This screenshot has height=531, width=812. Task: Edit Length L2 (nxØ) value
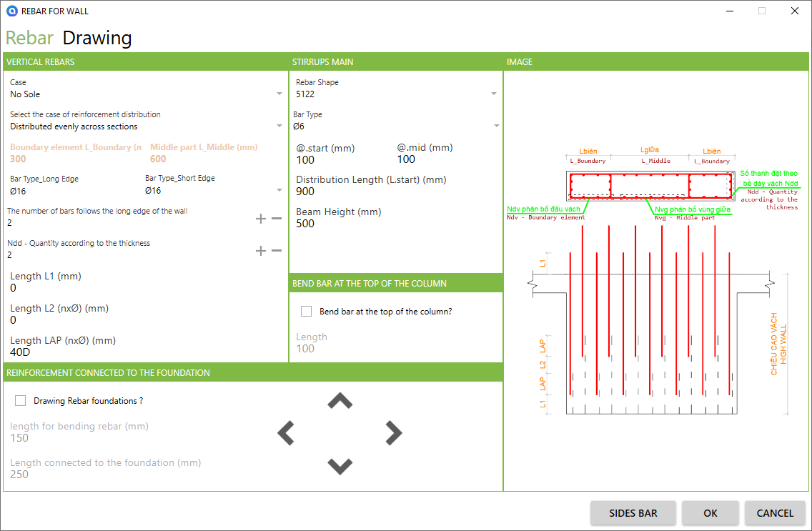(146, 320)
